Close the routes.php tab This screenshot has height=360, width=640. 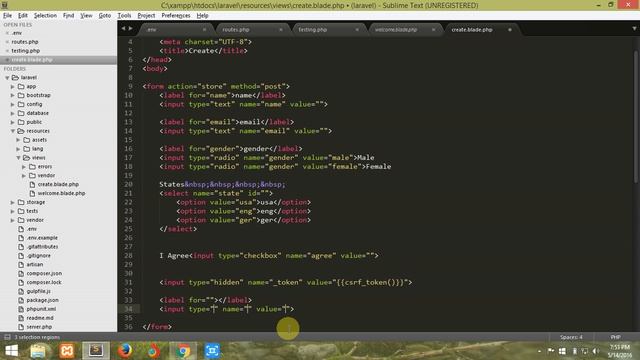point(280,30)
